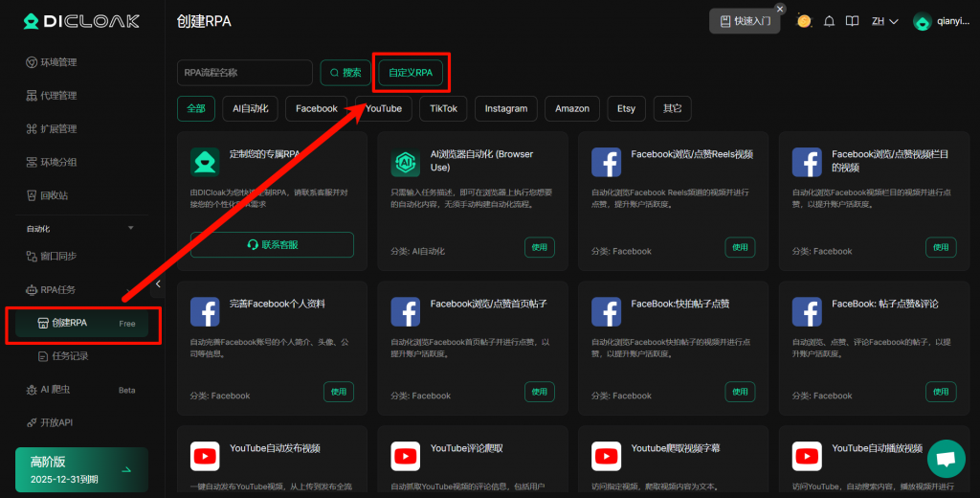Select the TikTok category tab

click(x=443, y=108)
